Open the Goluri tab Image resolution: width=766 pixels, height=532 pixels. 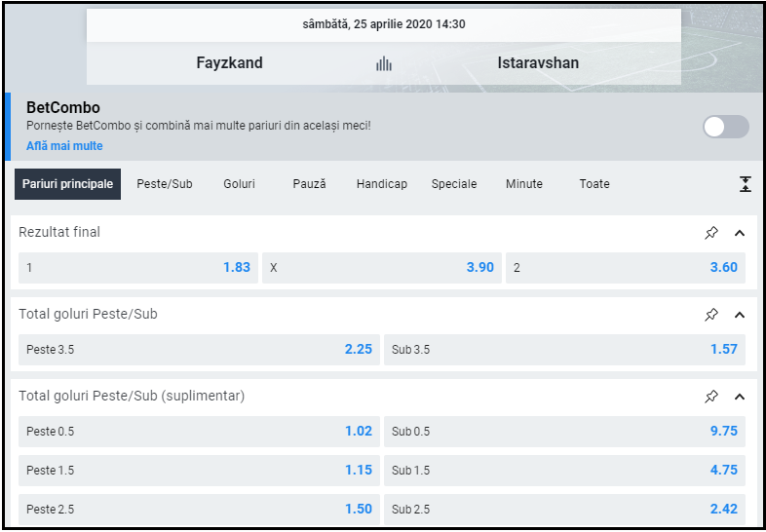click(x=239, y=184)
